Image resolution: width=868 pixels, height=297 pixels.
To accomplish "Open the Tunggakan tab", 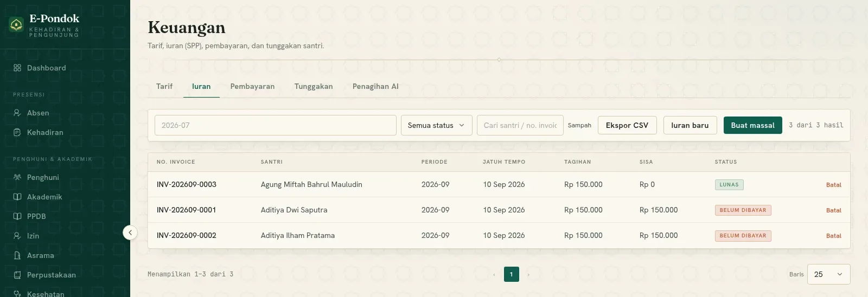I will click(314, 86).
